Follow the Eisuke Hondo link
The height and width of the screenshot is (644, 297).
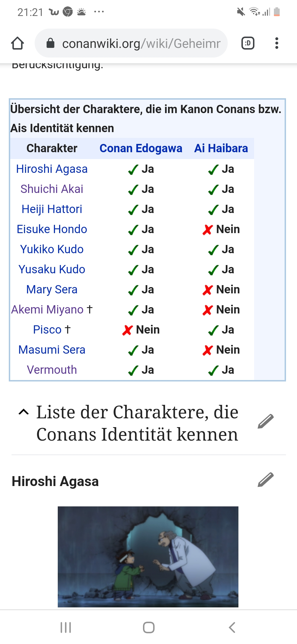coord(52,229)
